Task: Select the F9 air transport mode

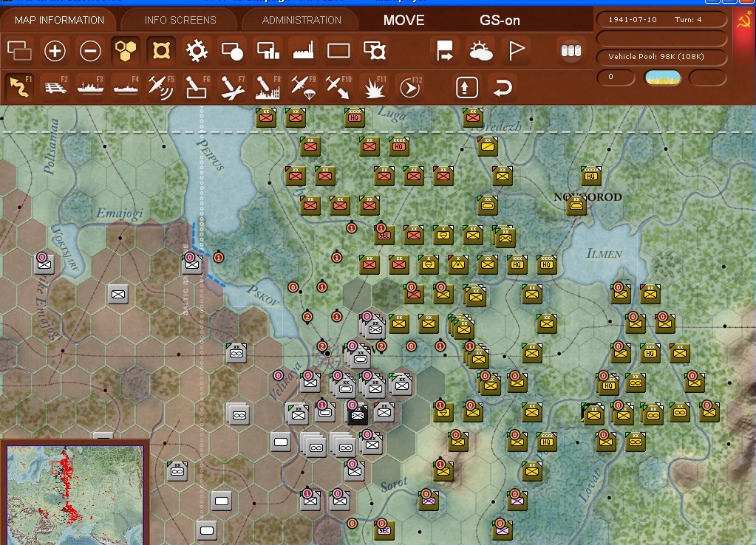Action: (x=303, y=87)
